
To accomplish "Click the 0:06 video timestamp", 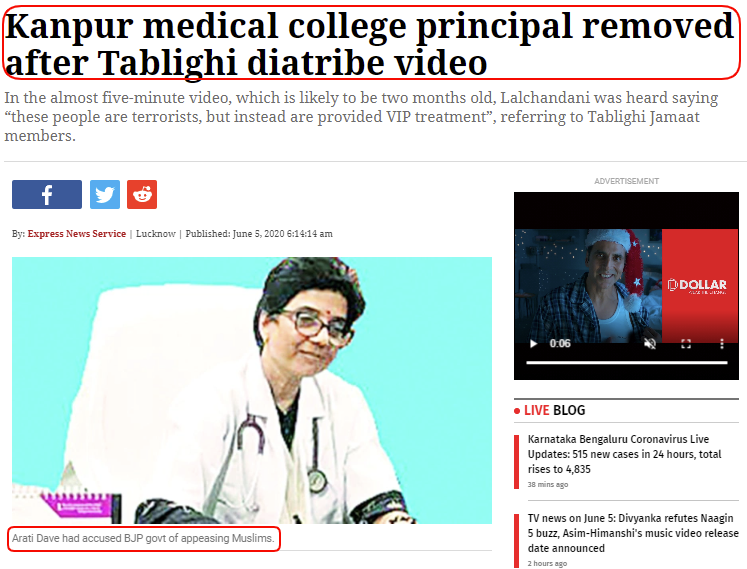I will pos(560,344).
